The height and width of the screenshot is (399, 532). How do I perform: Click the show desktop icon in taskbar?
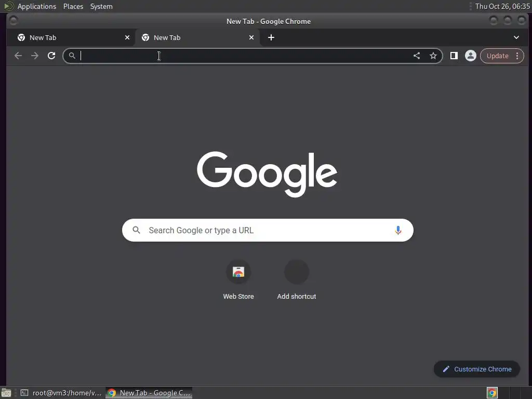click(x=6, y=393)
